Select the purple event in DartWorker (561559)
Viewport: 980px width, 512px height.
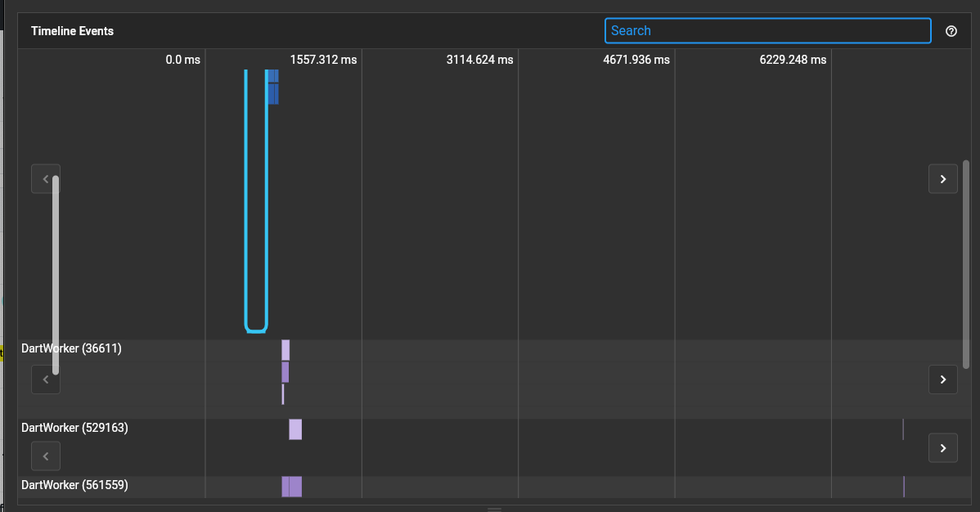[291, 486]
